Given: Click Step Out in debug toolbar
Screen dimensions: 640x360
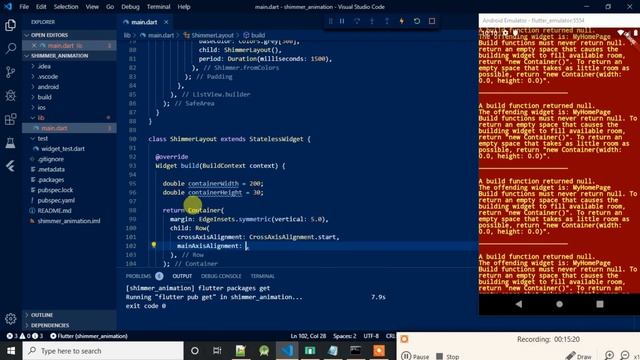Looking at the screenshot, I should 387,21.
